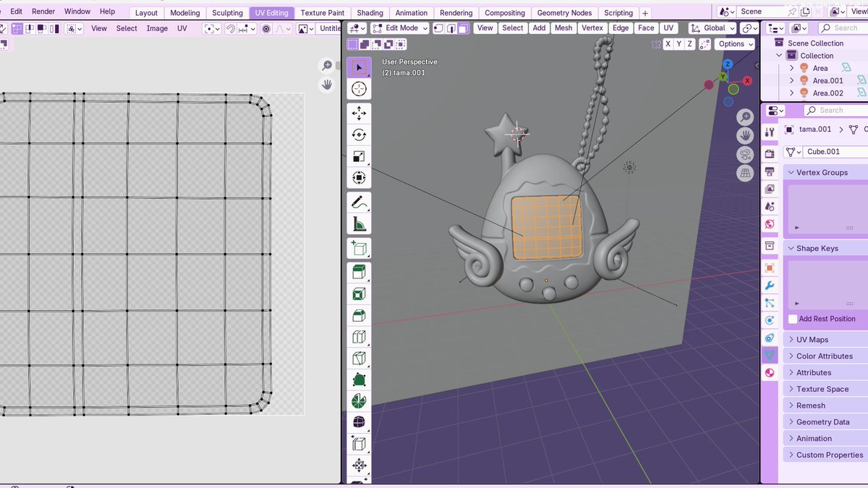Toggle proportional editing in the UV editor
868x488 pixels.
click(266, 28)
